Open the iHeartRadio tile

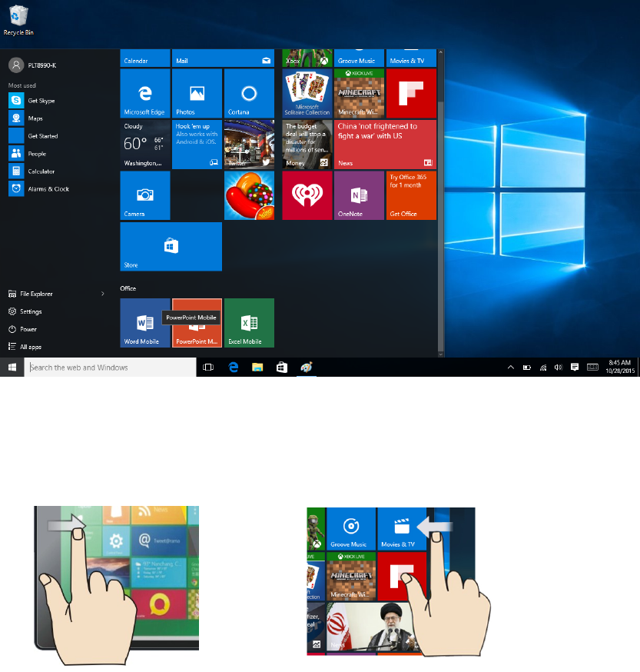(x=307, y=195)
